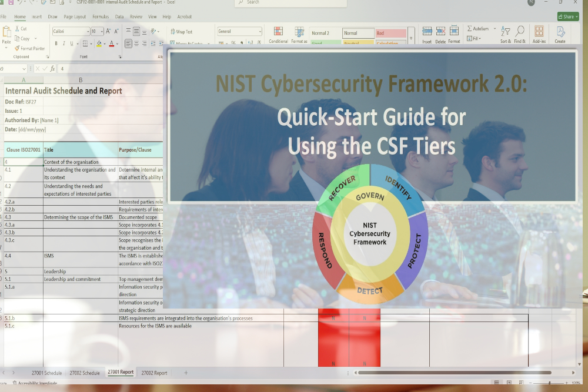Toggle Align Right horizontal alignment
The width and height of the screenshot is (588, 392).
[145, 44]
